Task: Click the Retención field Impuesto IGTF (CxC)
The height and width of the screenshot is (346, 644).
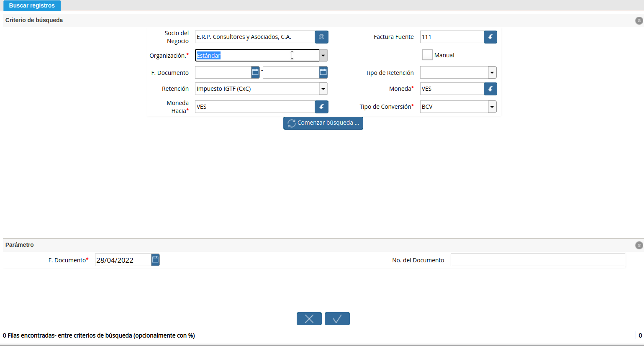Action: [x=257, y=89]
